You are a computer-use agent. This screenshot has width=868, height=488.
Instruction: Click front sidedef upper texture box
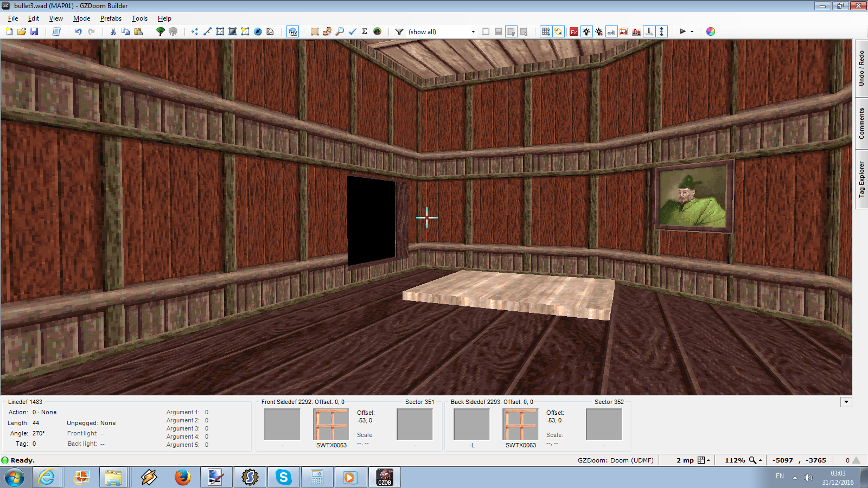282,425
